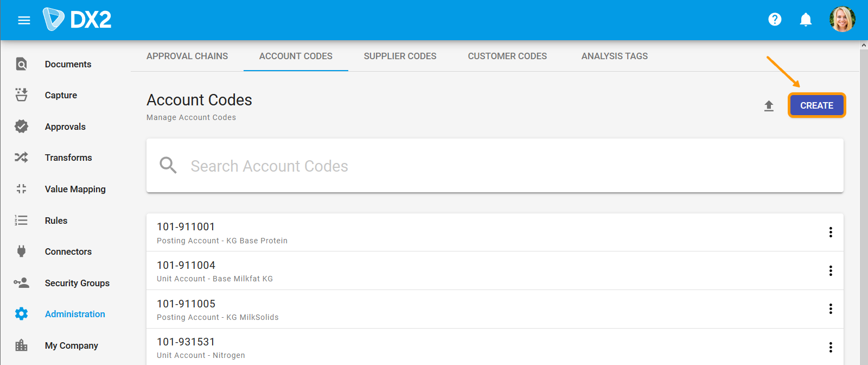
Task: Click the Administration gear icon
Action: 21,314
